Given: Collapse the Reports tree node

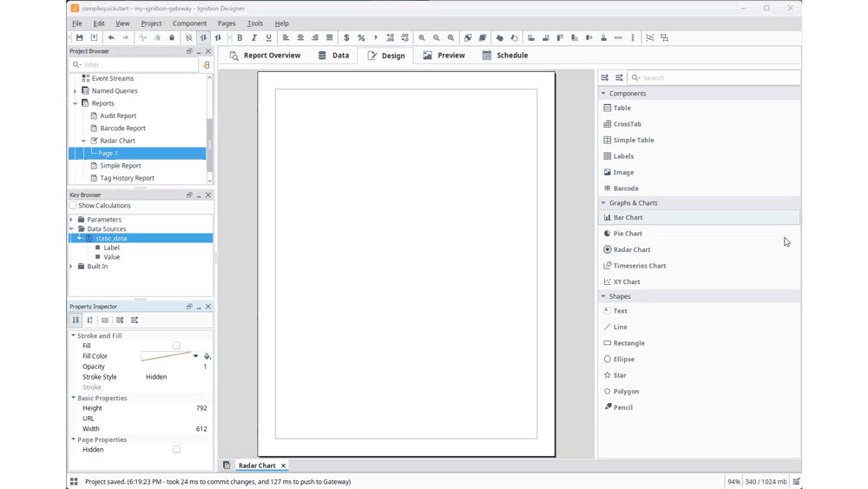Looking at the screenshot, I should pyautogui.click(x=76, y=103).
